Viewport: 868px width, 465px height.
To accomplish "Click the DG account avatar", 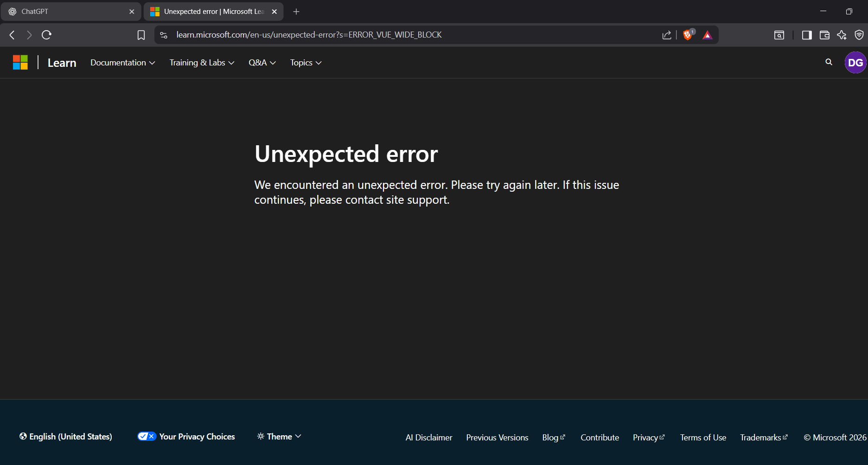I will click(x=855, y=62).
